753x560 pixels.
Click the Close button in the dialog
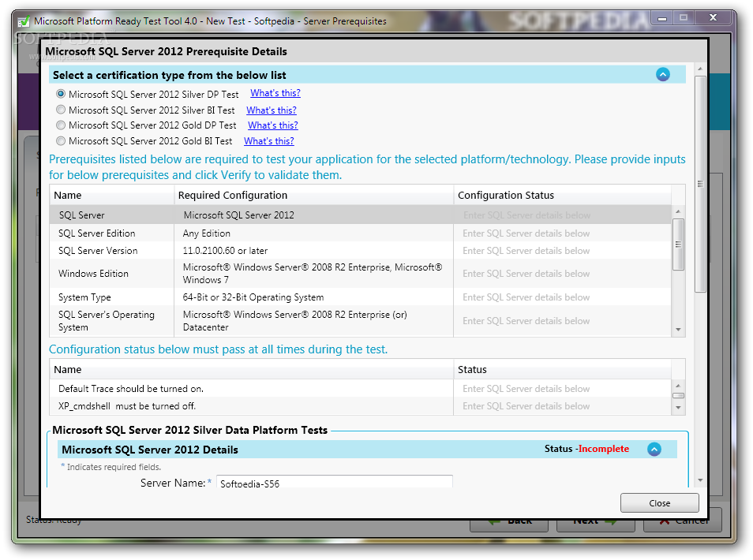[x=659, y=503]
